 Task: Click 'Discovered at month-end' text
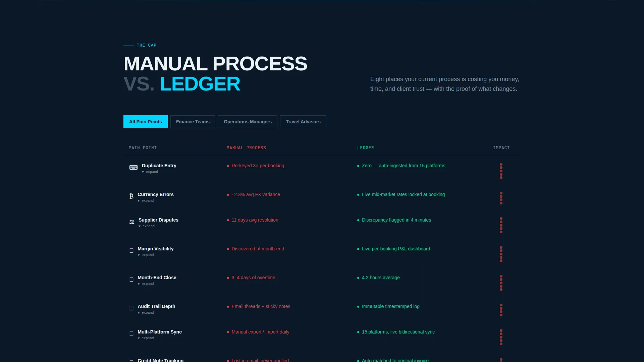click(258, 249)
